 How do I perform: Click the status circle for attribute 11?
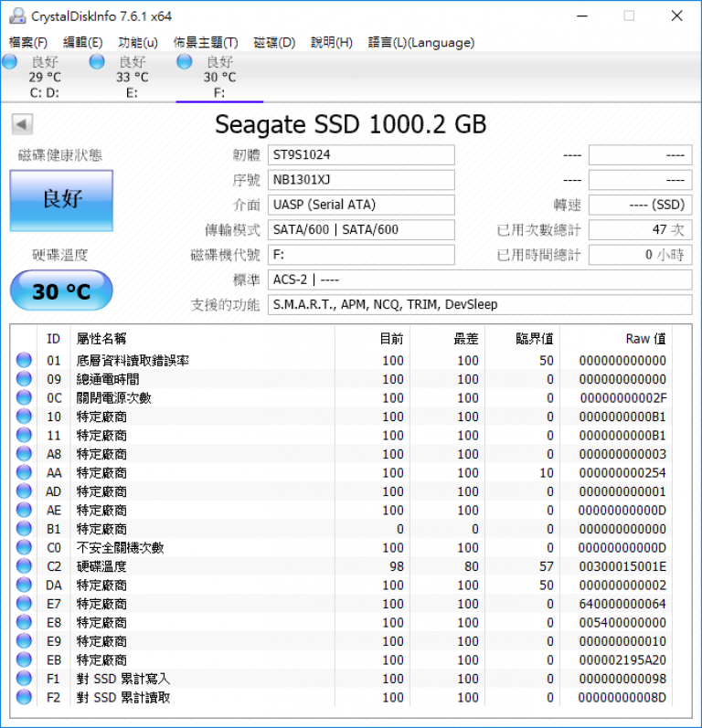[24, 435]
